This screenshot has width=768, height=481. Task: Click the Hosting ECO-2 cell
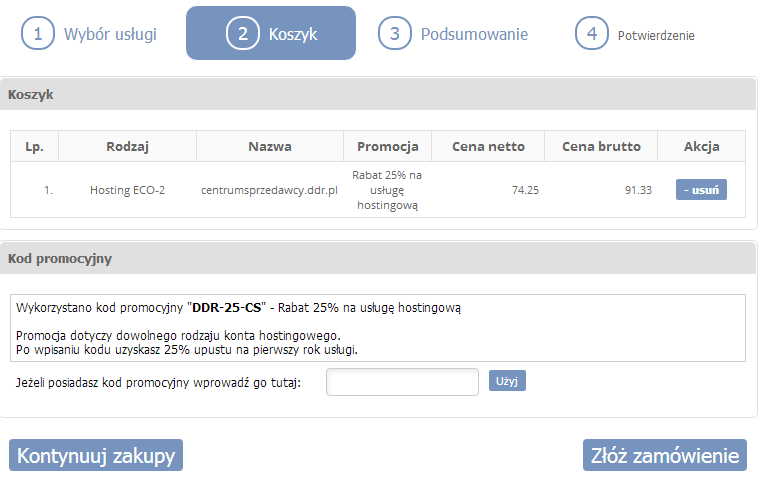tap(127, 190)
